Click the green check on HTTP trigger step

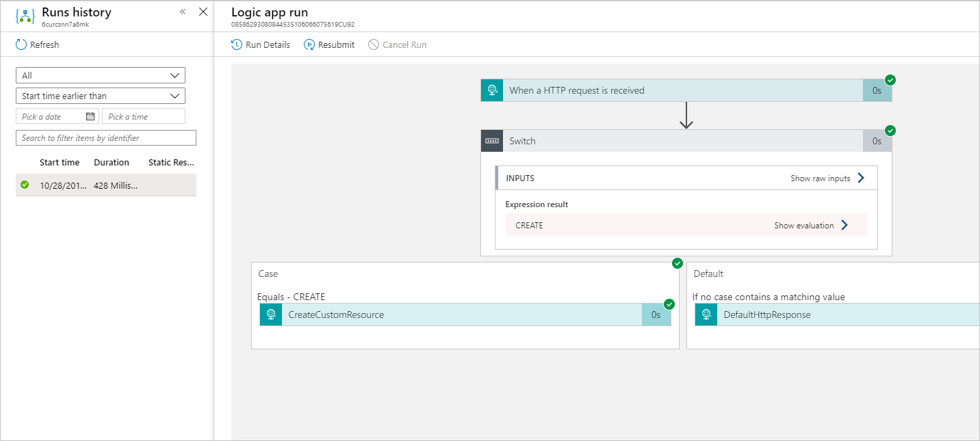890,79
